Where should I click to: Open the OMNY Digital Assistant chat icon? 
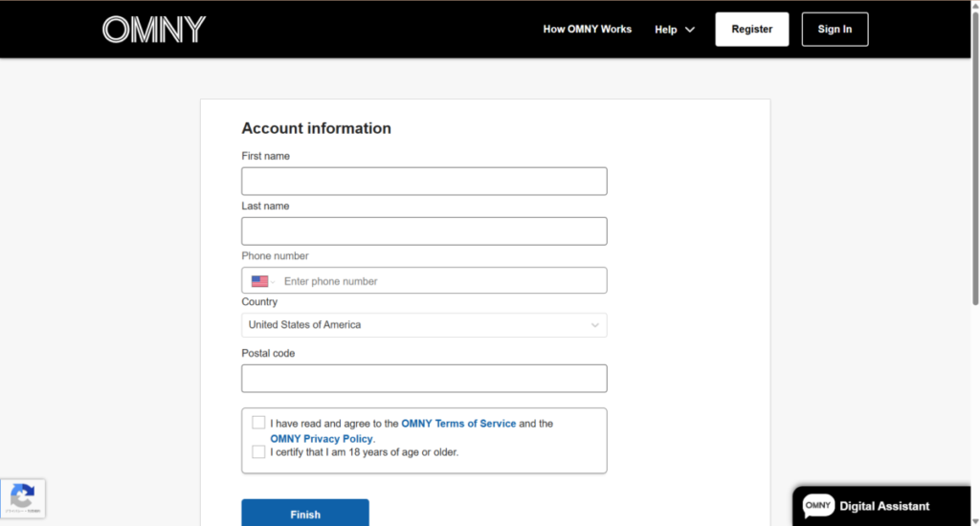pyautogui.click(x=818, y=506)
